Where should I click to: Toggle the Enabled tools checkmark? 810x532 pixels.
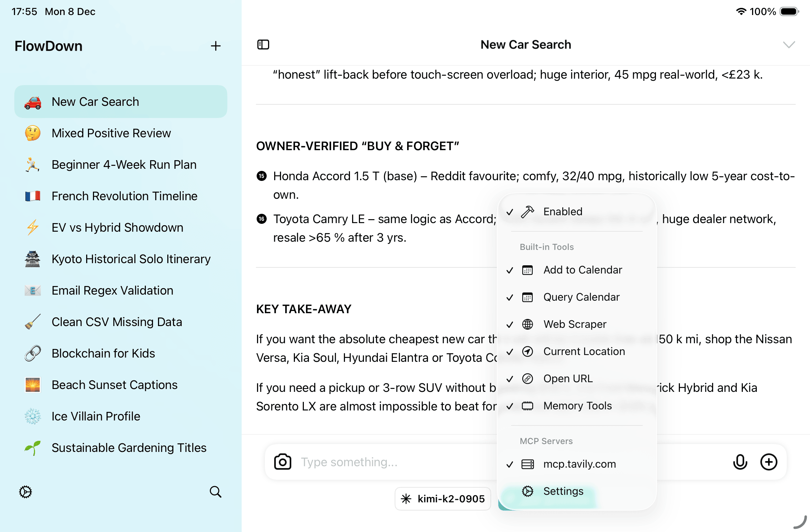563,212
